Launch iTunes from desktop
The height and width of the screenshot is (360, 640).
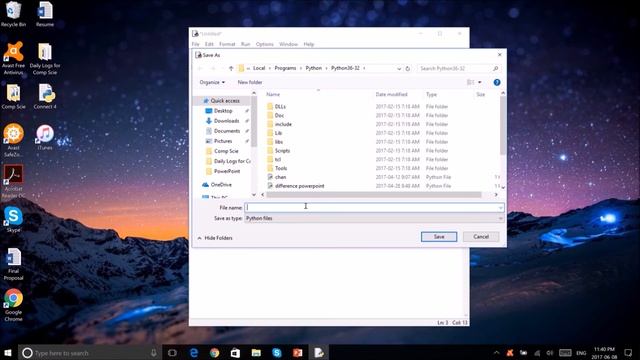coord(45,137)
